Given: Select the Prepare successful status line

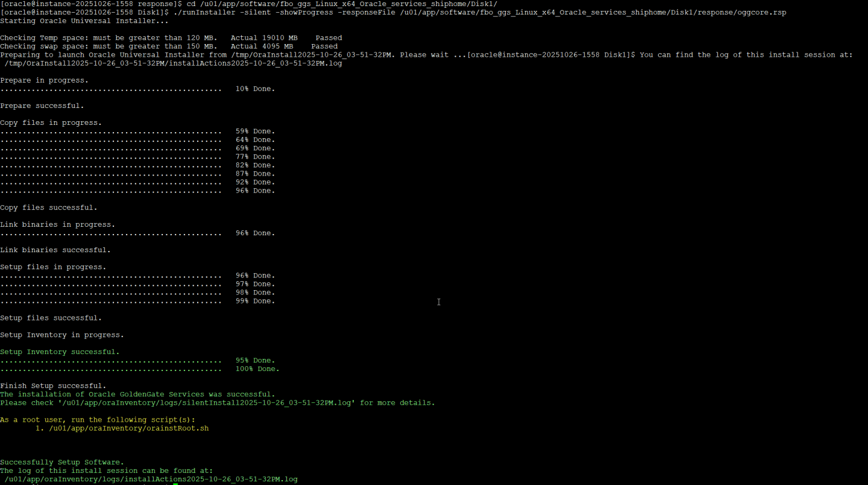Looking at the screenshot, I should coord(42,106).
